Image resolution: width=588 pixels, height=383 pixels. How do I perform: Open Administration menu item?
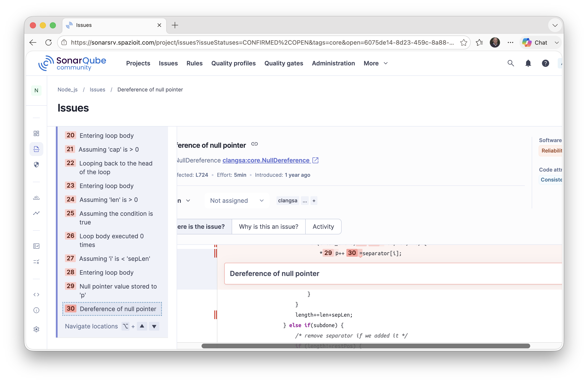[333, 63]
